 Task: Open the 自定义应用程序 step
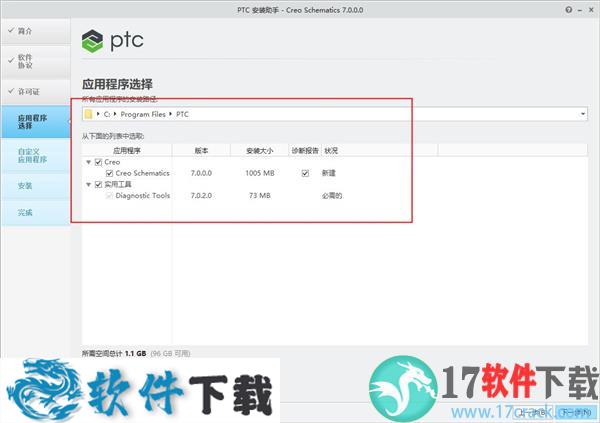[35, 155]
